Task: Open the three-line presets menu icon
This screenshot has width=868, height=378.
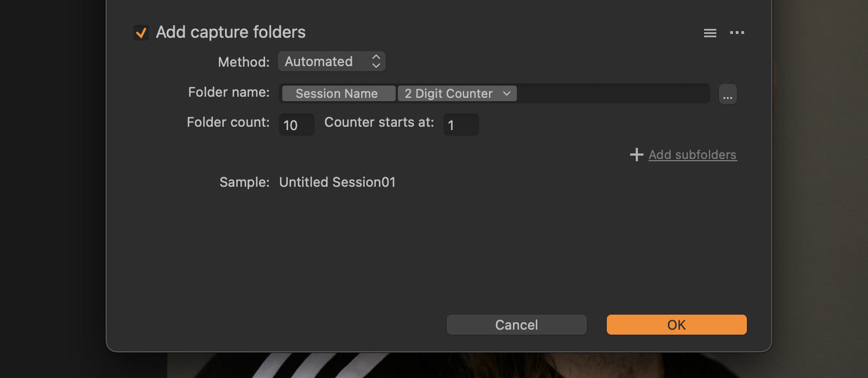Action: (x=710, y=33)
